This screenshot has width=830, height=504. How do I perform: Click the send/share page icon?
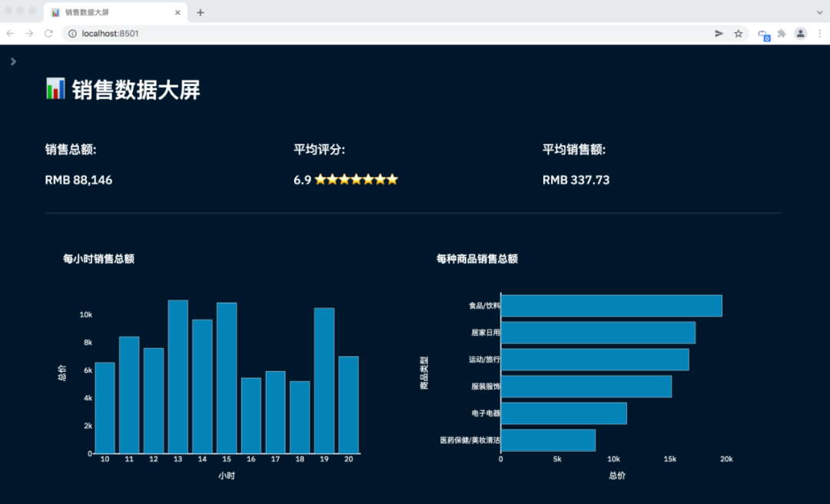(x=719, y=33)
